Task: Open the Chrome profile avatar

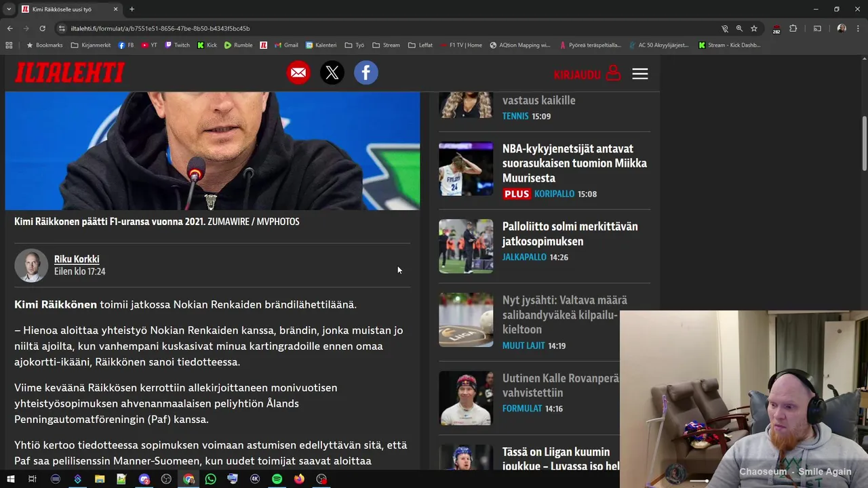Action: [842, 28]
